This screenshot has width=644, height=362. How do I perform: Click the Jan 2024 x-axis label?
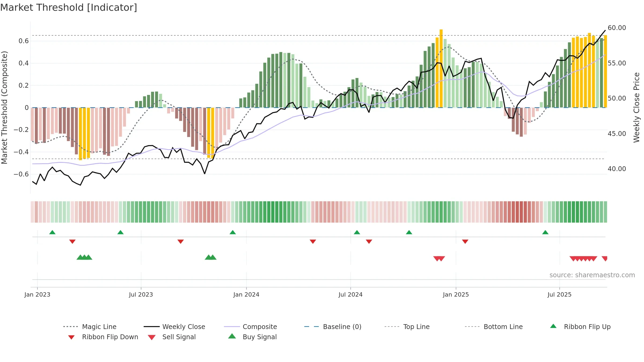[x=246, y=294]
